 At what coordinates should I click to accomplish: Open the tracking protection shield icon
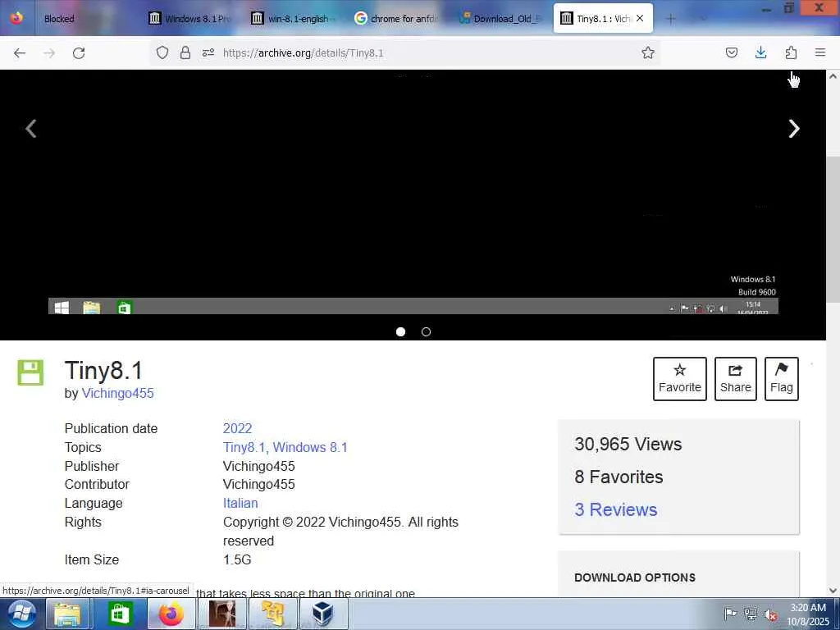(162, 52)
